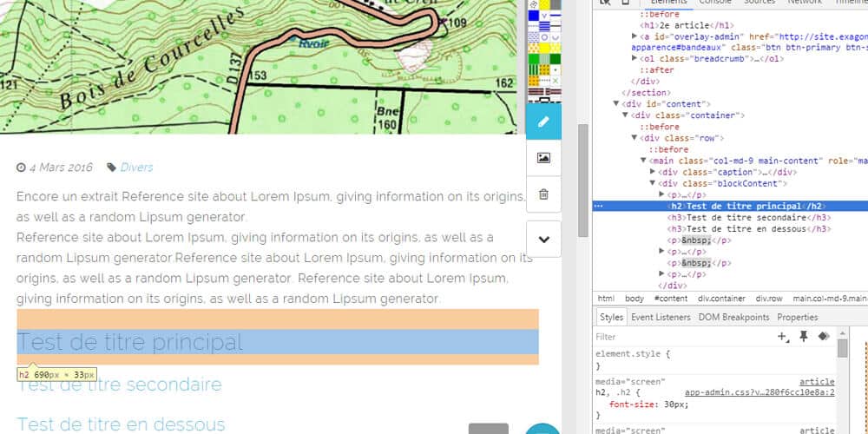Collapse the div class="container" node
The width and height of the screenshot is (868, 434).
pyautogui.click(x=625, y=115)
